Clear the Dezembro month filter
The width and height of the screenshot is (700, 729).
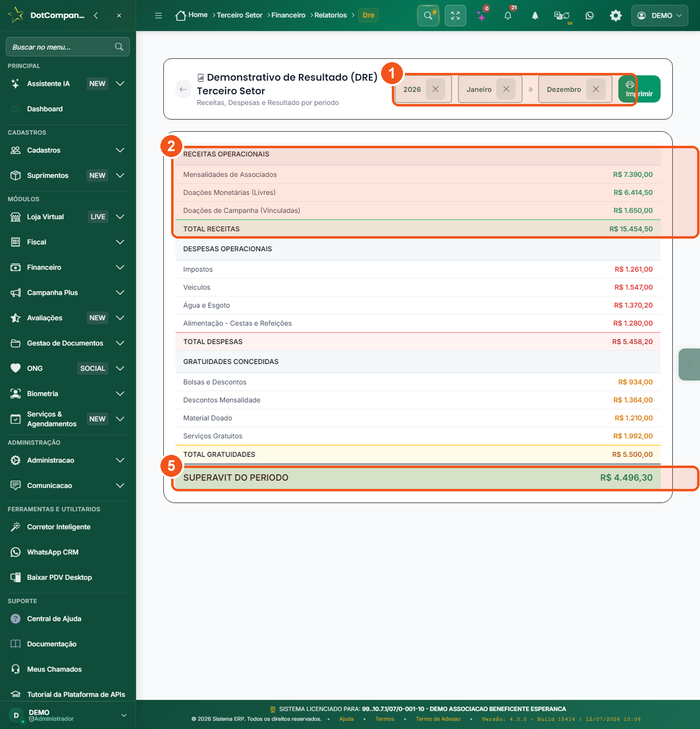[x=596, y=89]
